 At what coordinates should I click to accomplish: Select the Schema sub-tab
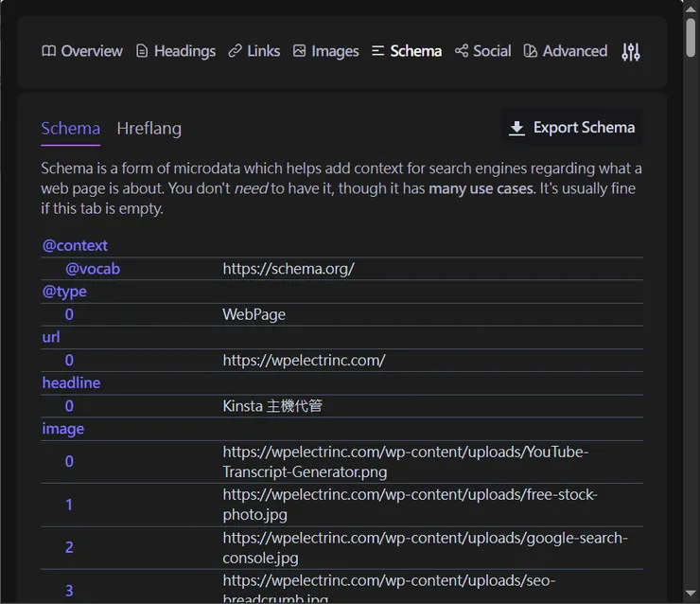tap(70, 128)
